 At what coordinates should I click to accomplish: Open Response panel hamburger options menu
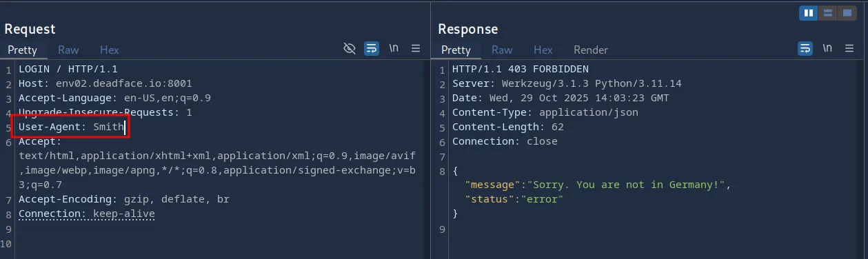(x=849, y=48)
